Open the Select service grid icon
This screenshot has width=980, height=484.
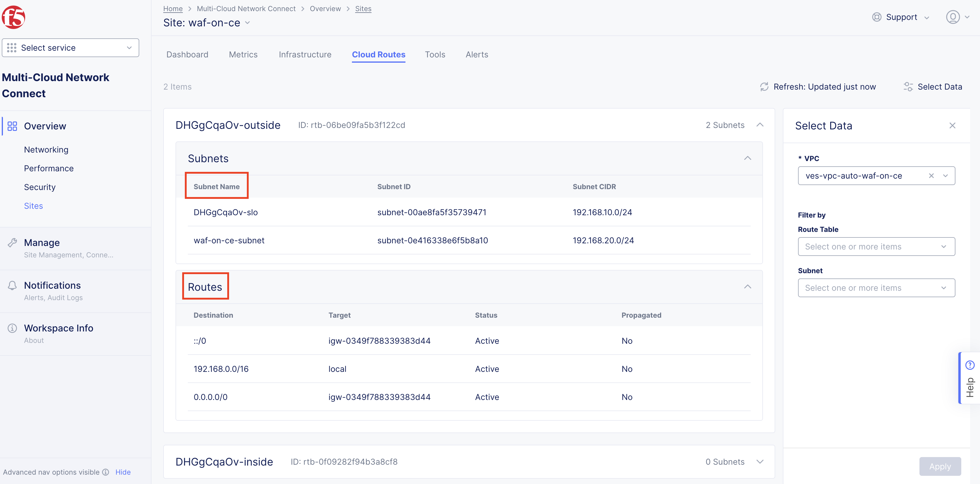pos(12,48)
